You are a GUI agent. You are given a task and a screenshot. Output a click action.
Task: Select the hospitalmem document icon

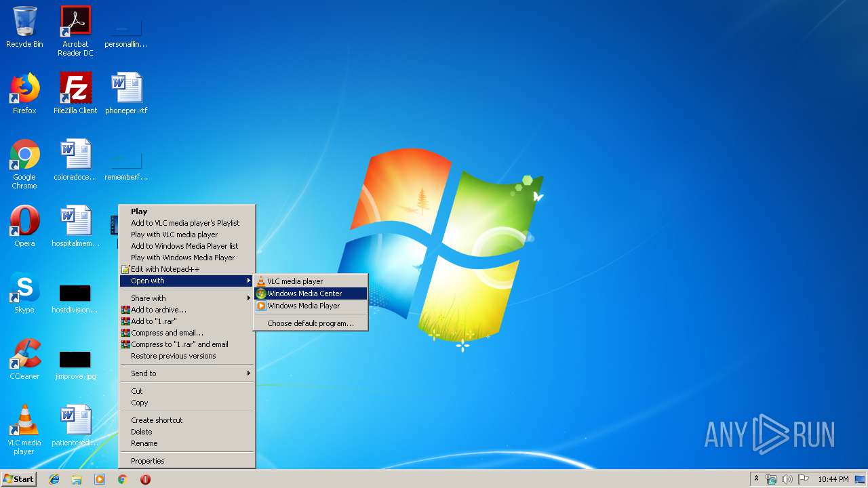click(75, 226)
